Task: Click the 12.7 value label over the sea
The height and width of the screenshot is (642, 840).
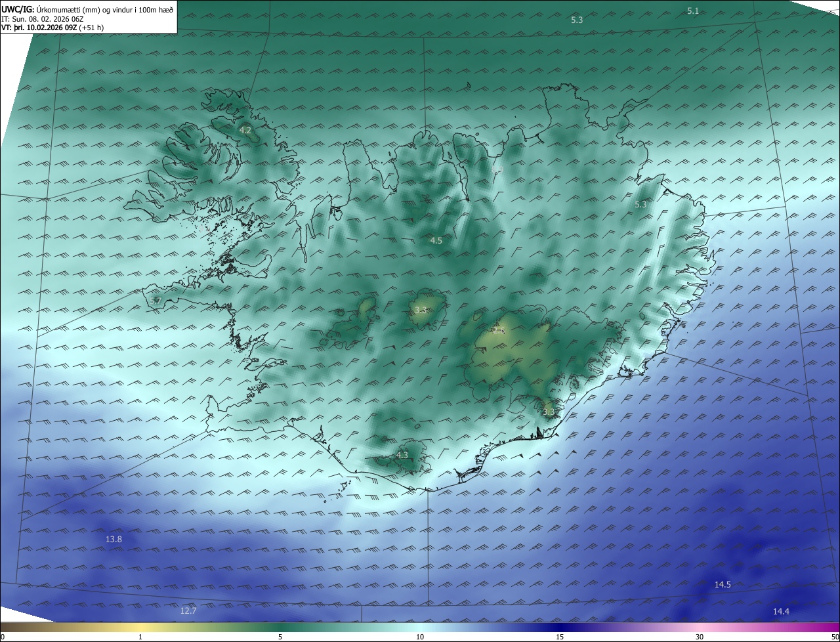Action: pyautogui.click(x=188, y=610)
